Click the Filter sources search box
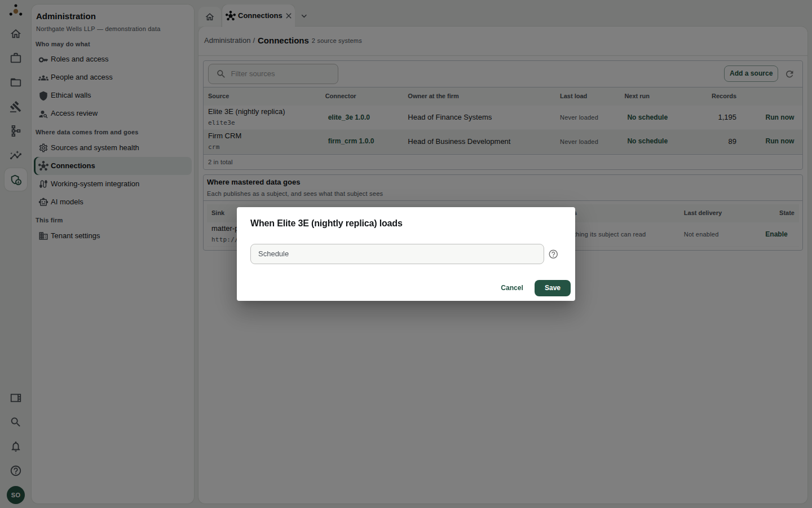Image resolution: width=812 pixels, height=508 pixels. [x=273, y=74]
